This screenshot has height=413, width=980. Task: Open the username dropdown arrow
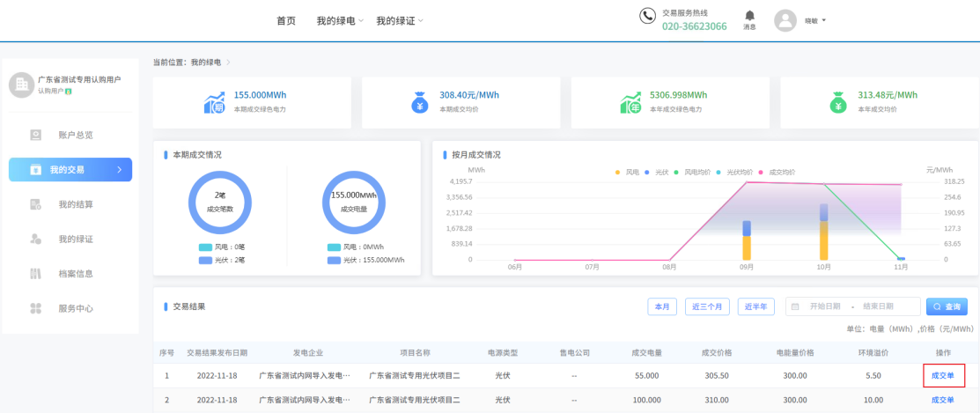click(x=824, y=20)
